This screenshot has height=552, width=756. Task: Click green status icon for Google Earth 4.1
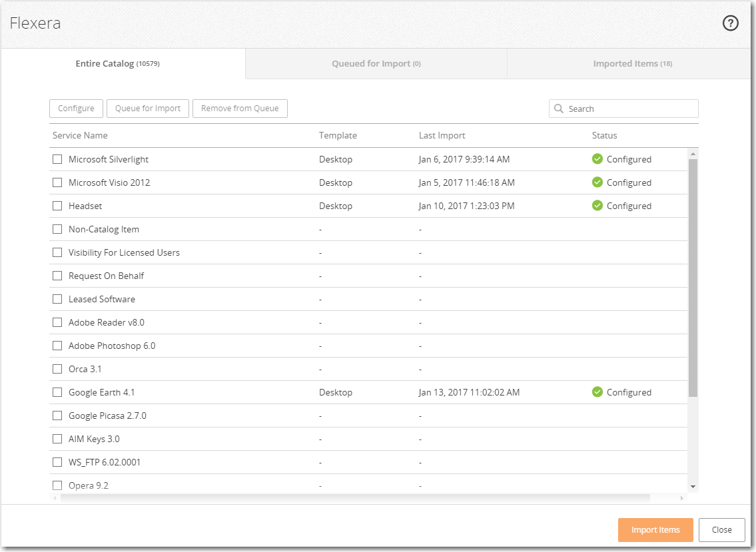tap(597, 392)
